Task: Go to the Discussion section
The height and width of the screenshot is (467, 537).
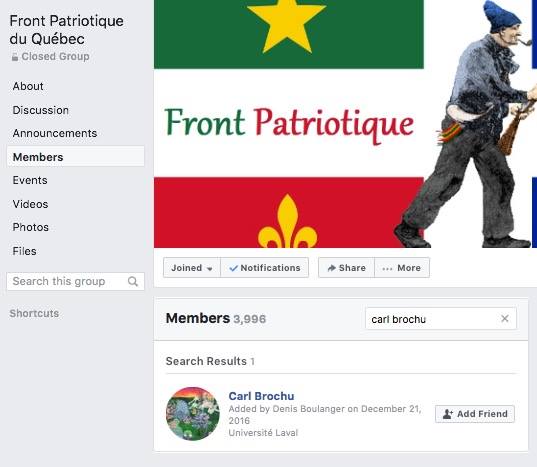Action: click(41, 110)
